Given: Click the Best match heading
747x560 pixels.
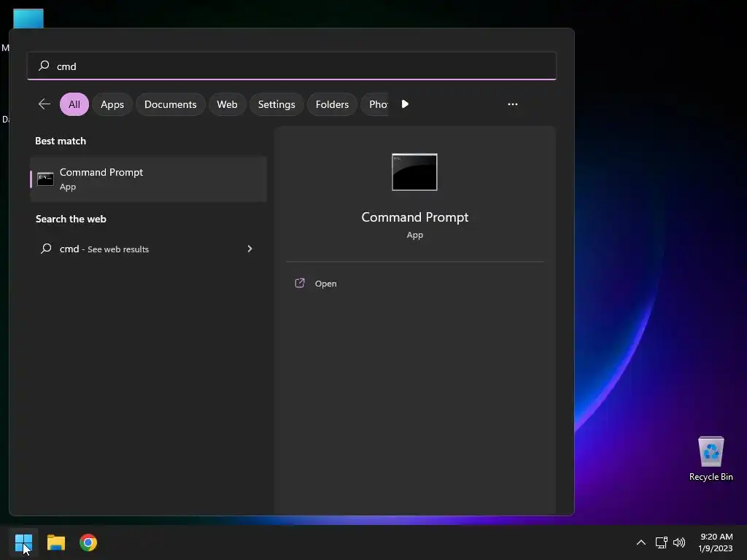Looking at the screenshot, I should [61, 141].
